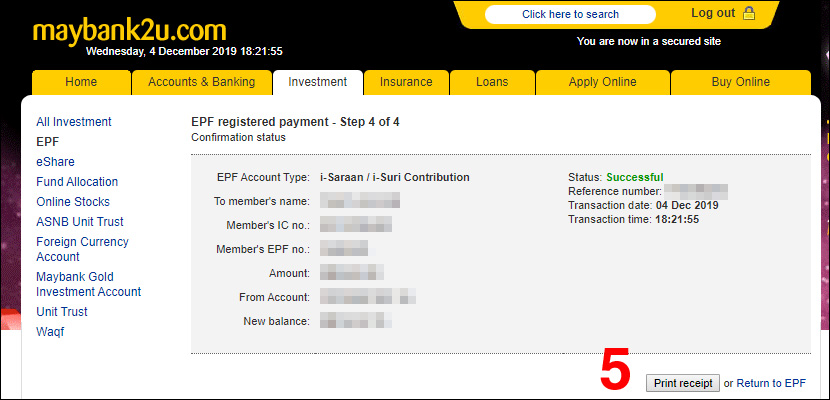This screenshot has width=830, height=400.
Task: Open the Insurance tab
Action: point(406,82)
